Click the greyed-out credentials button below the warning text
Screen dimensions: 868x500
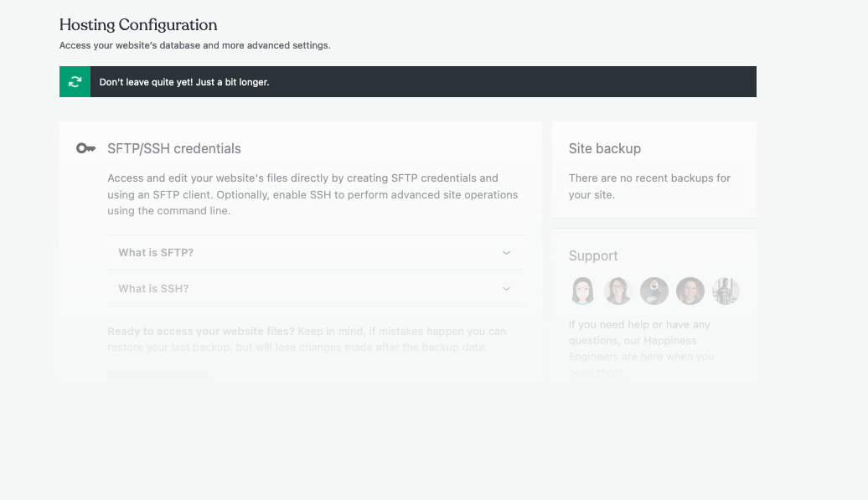[158, 377]
